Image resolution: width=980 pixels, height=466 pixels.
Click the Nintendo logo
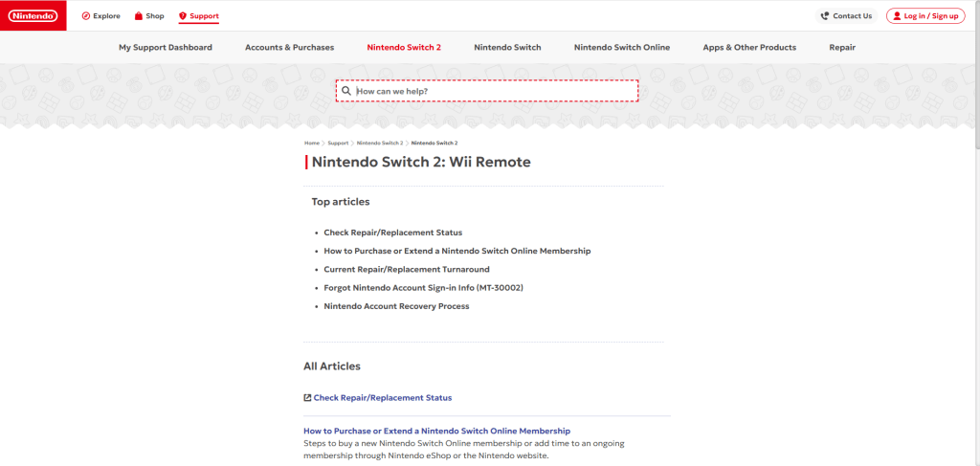click(x=33, y=15)
